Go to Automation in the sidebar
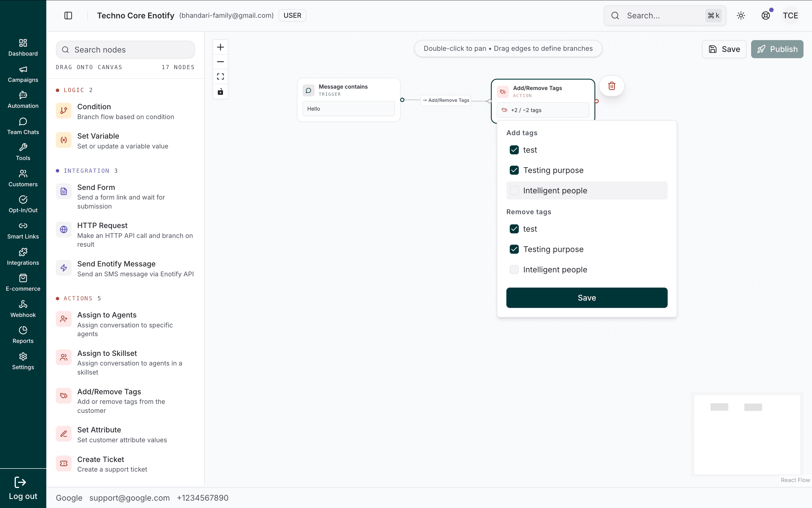The image size is (812, 508). pos(23,100)
